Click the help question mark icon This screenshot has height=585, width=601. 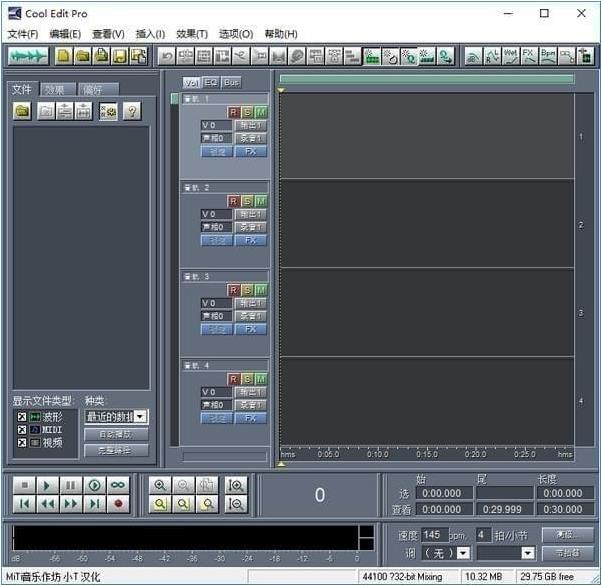coord(131,111)
